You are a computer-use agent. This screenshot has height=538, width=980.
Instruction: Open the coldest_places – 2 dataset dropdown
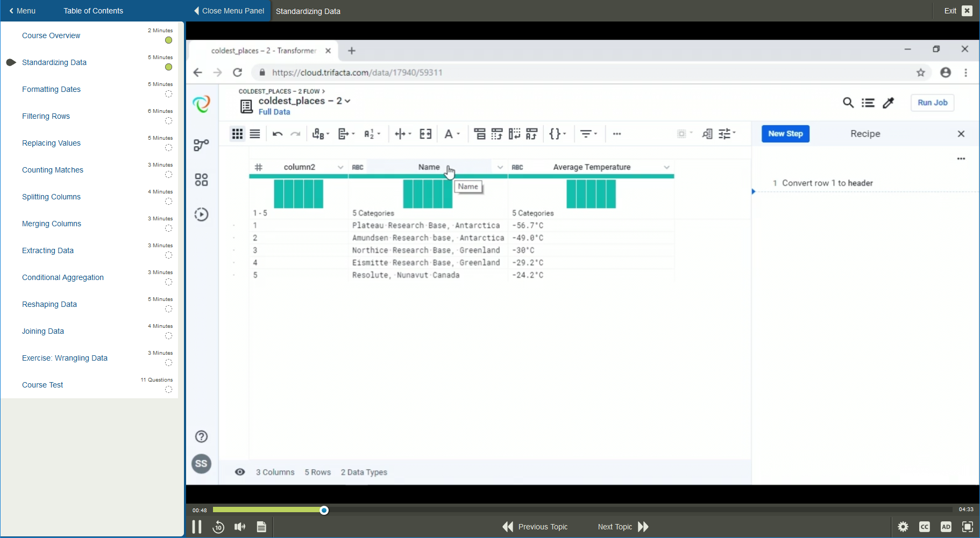click(347, 101)
